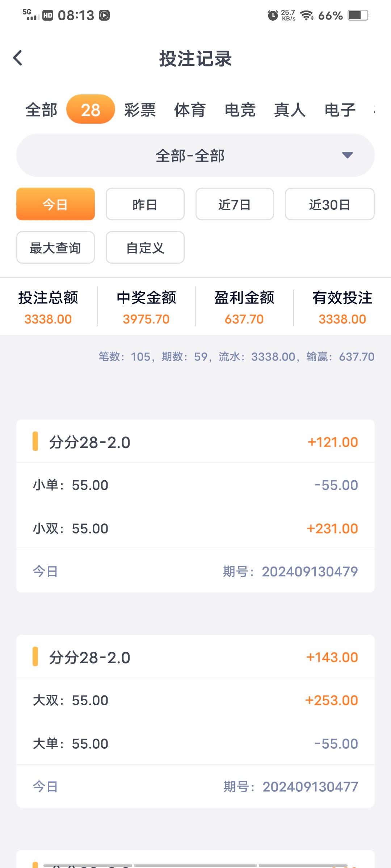The image size is (391, 868).
Task: Open the 自定义 date range option
Action: click(145, 248)
